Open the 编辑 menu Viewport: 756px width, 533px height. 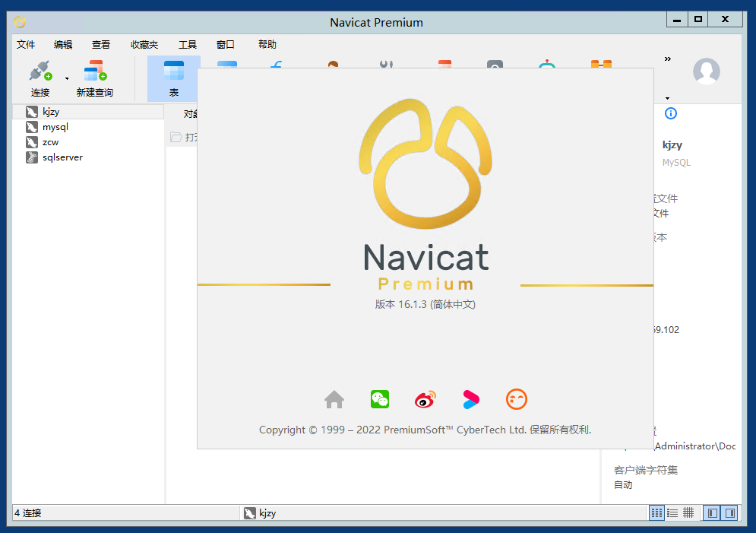point(63,44)
